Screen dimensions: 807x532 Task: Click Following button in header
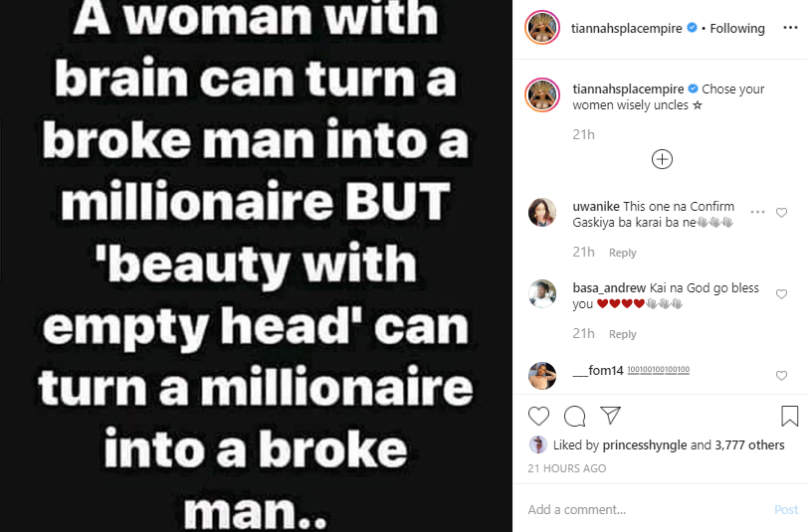coord(737,29)
